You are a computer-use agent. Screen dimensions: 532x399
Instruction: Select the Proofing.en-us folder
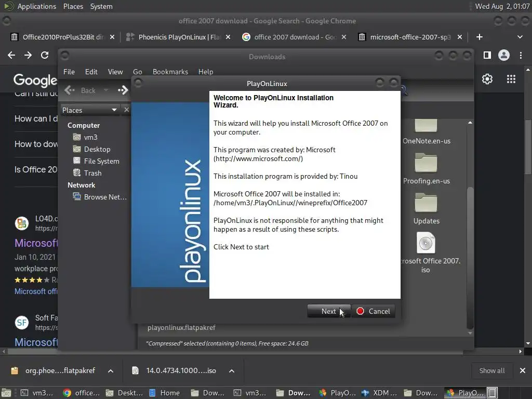426,169
